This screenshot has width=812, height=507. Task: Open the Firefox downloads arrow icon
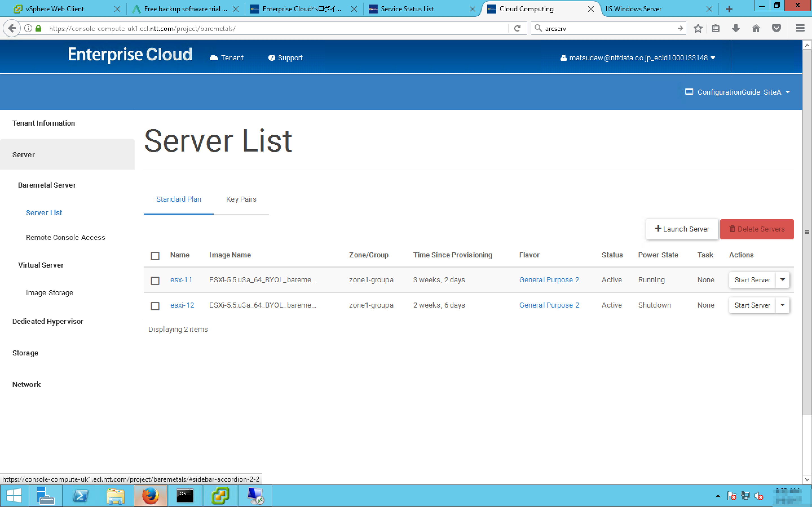(x=736, y=28)
